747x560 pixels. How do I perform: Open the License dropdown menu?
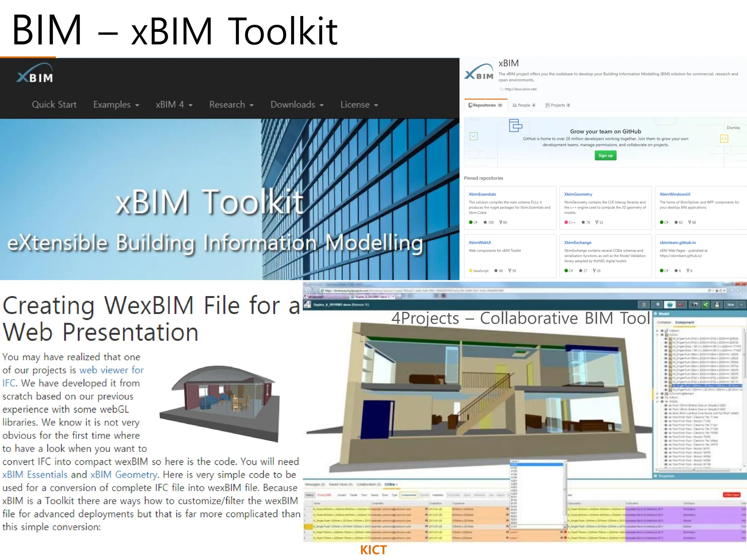(x=359, y=105)
